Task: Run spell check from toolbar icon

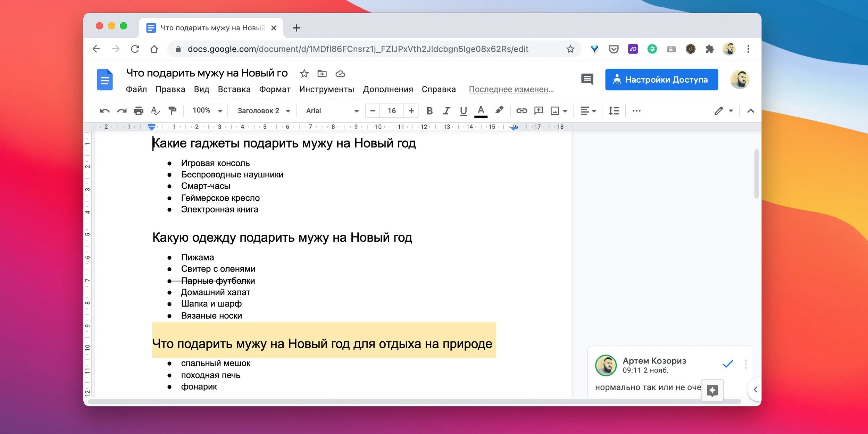Action: [x=155, y=111]
